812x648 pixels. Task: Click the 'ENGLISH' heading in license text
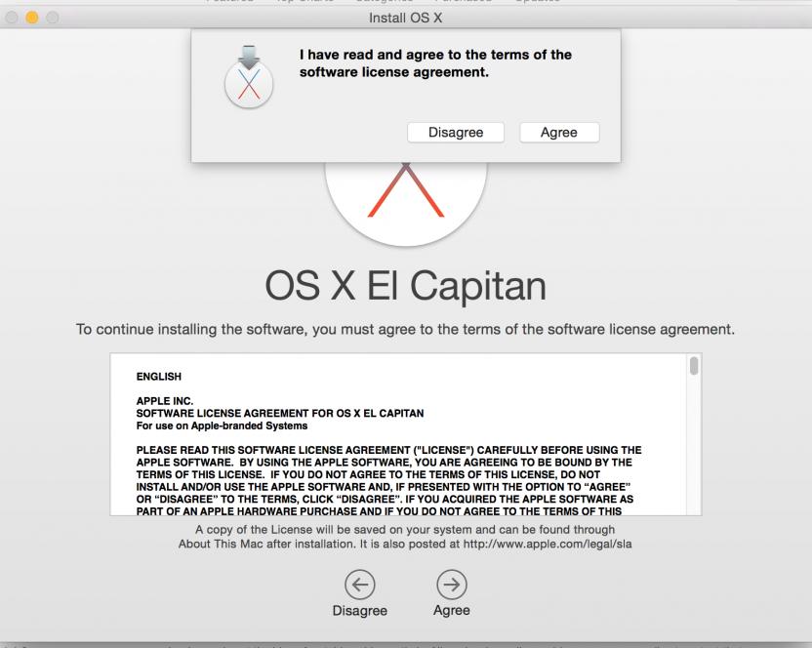coord(159,377)
